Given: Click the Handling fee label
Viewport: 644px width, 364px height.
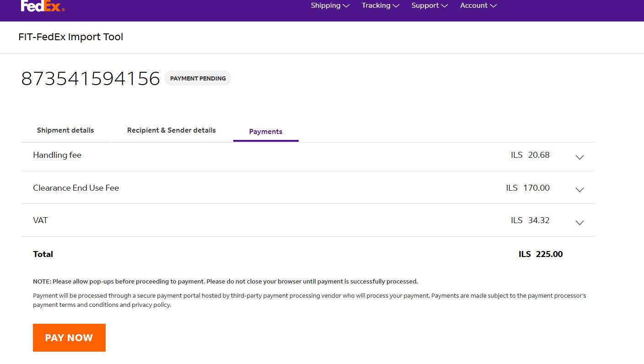Looking at the screenshot, I should [x=57, y=155].
